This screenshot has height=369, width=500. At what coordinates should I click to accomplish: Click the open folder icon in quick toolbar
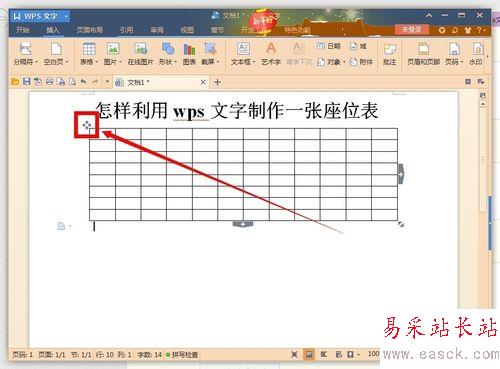pos(15,82)
